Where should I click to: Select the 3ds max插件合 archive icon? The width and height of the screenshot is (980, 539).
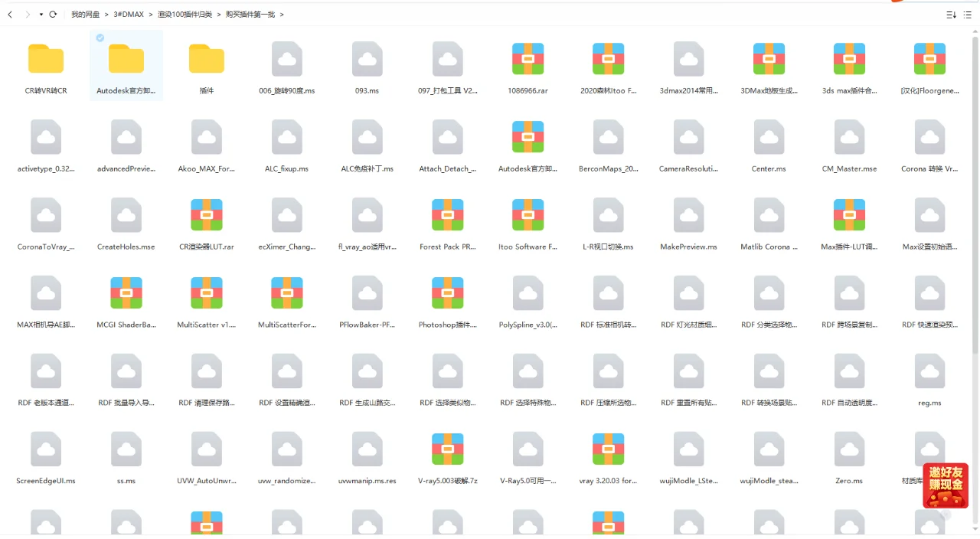850,59
